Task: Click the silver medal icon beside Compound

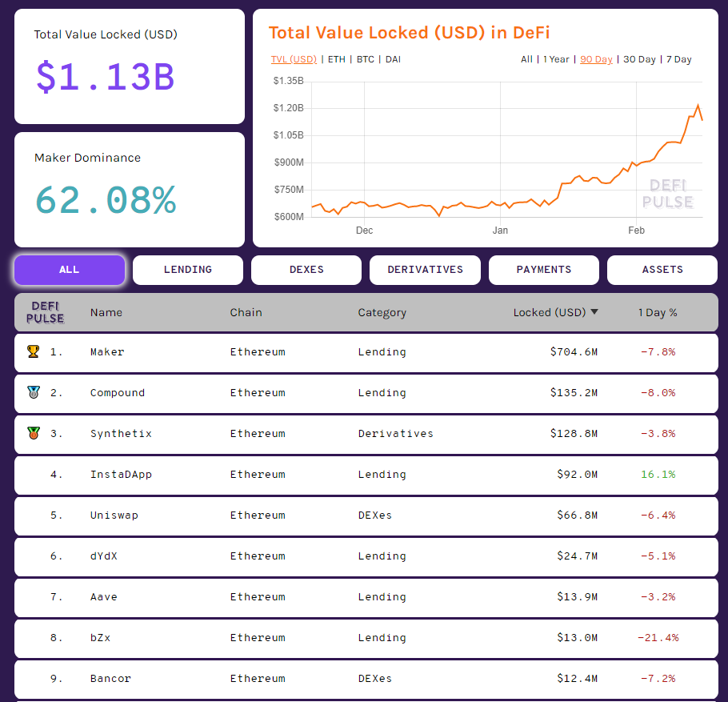Action: [x=33, y=392]
